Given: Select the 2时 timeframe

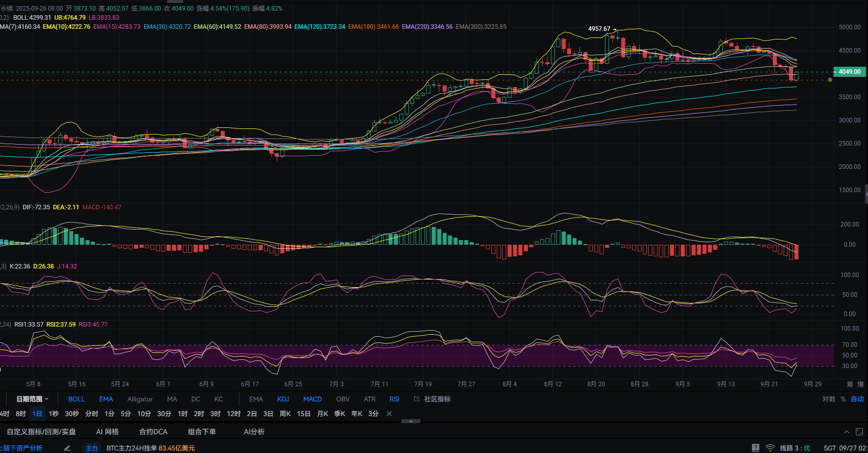Looking at the screenshot, I should pos(199,414).
